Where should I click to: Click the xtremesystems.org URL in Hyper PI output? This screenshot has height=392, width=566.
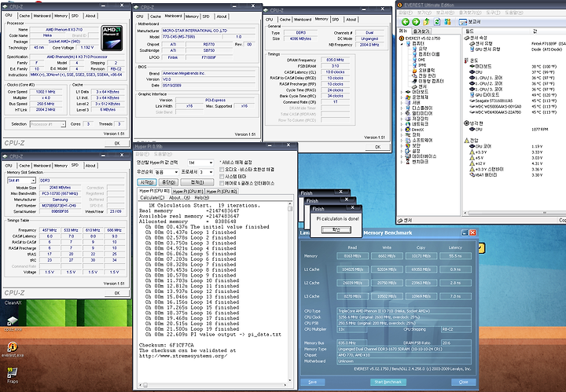[183, 356]
